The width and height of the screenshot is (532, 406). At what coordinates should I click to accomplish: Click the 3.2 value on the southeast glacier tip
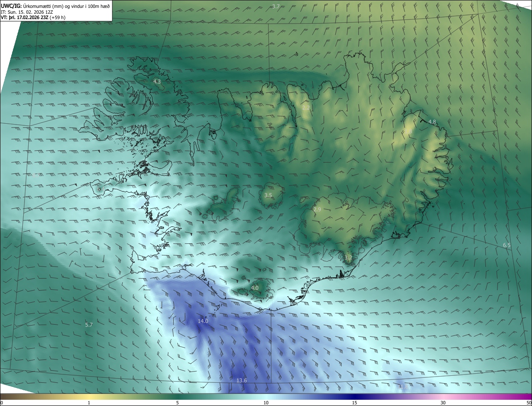[x=348, y=258]
